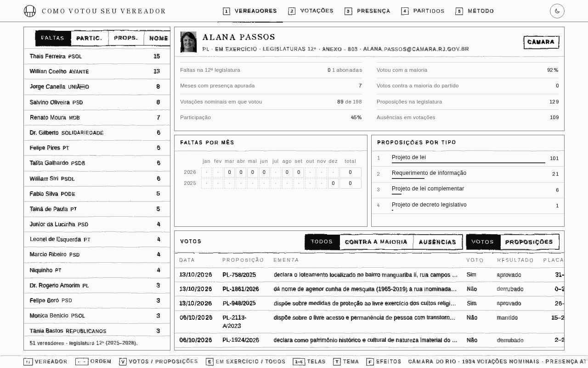Select Monica Benicio in the list
Image resolution: width=588 pixels, height=368 pixels.
[x=97, y=316]
